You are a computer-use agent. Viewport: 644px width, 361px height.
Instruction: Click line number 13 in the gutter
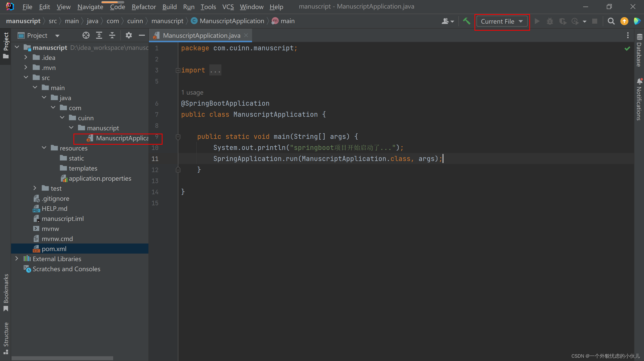[155, 181]
